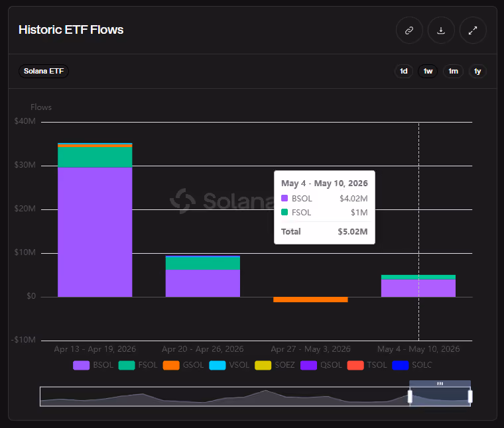Click the FSOL segment of the Apr 20 bar
This screenshot has width=504, height=428.
click(x=203, y=263)
